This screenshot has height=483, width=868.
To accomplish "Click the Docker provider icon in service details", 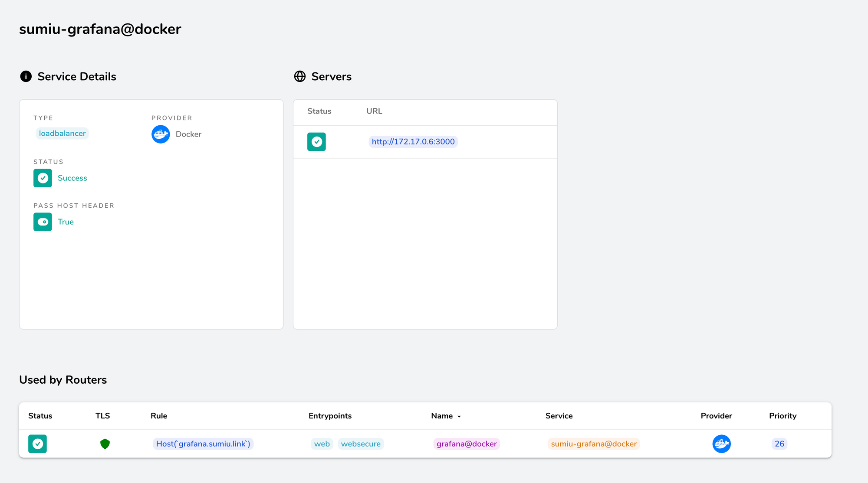I will click(x=161, y=134).
